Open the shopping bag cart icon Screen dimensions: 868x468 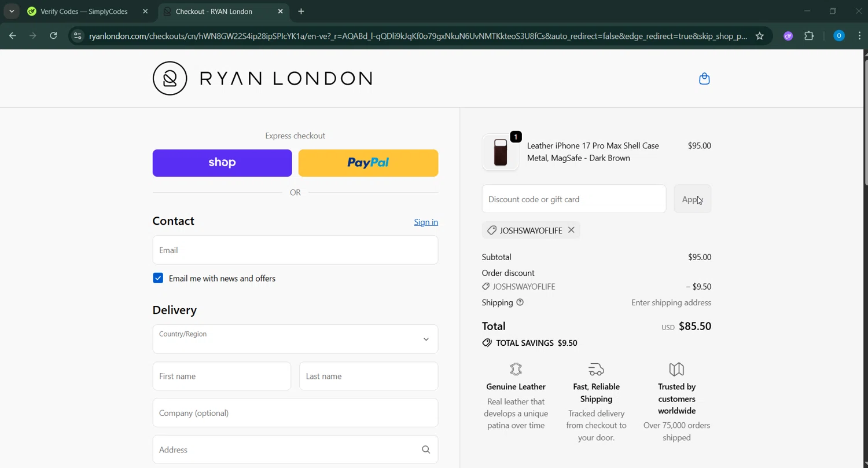point(704,79)
